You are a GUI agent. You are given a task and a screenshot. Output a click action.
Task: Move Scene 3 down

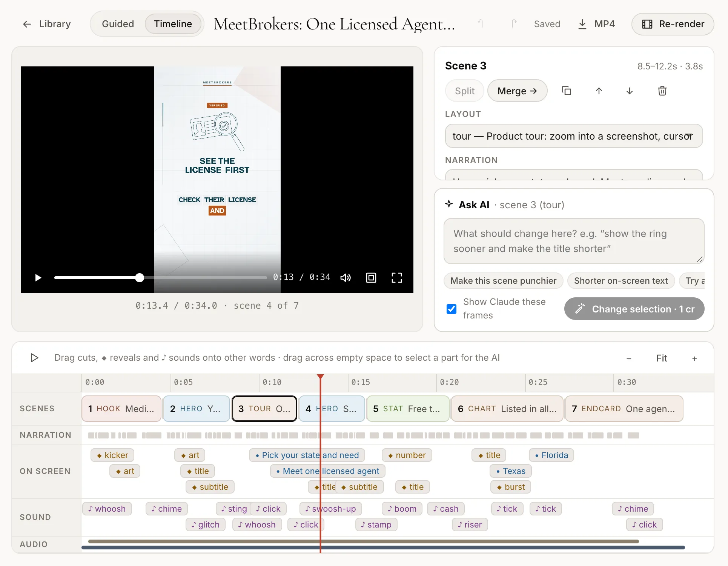[x=630, y=91]
